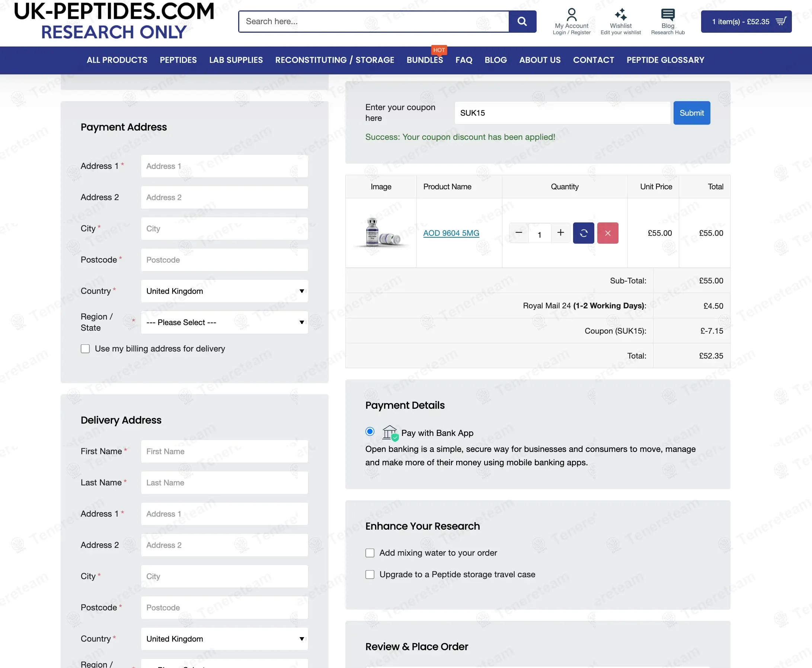
Task: Open My Account person icon
Action: click(571, 15)
